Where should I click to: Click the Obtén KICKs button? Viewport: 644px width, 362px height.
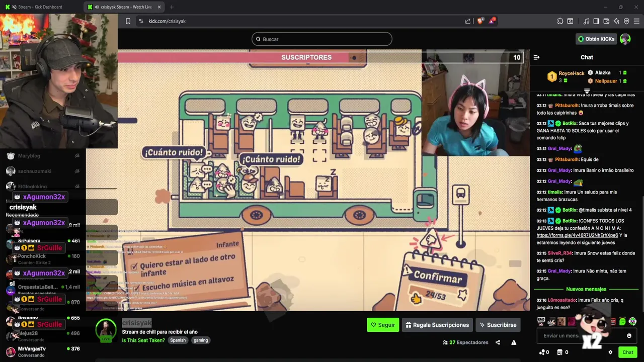(x=597, y=39)
